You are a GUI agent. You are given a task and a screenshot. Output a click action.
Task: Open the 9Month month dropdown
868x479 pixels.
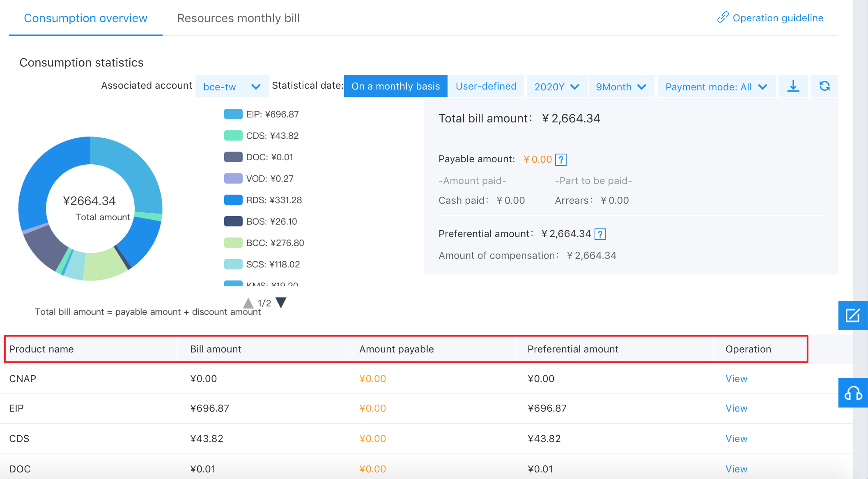621,86
